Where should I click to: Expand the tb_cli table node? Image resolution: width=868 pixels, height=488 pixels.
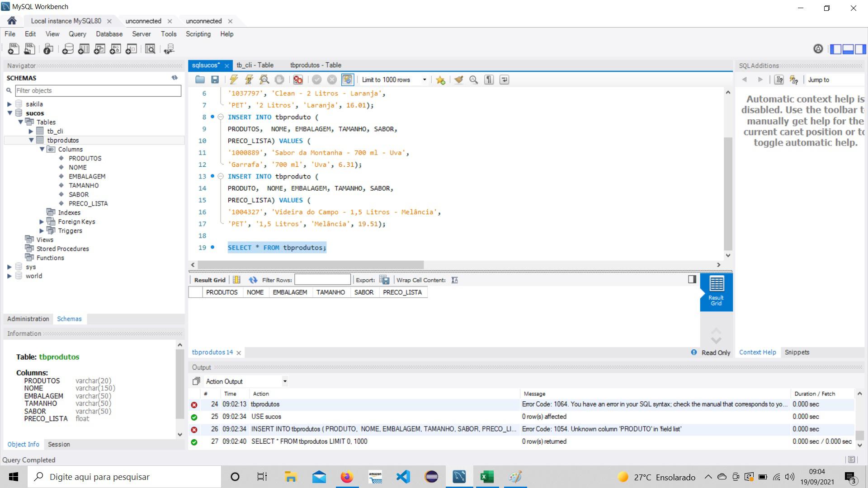click(x=31, y=131)
